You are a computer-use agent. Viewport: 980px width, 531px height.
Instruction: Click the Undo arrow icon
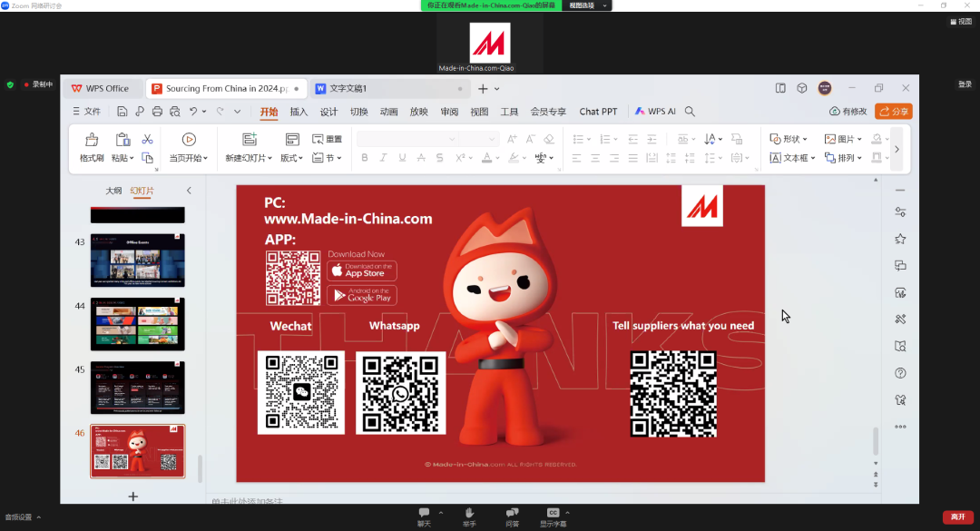(194, 112)
